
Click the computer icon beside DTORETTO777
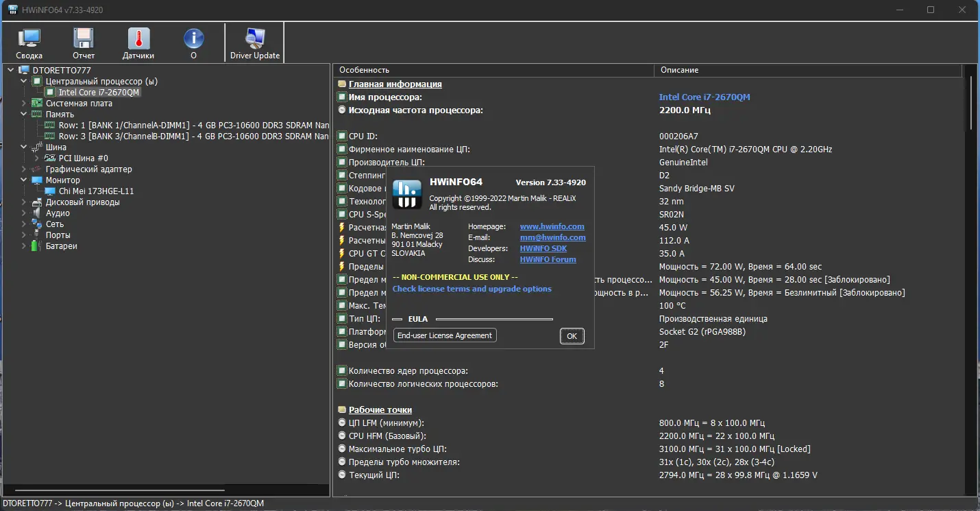(x=24, y=70)
